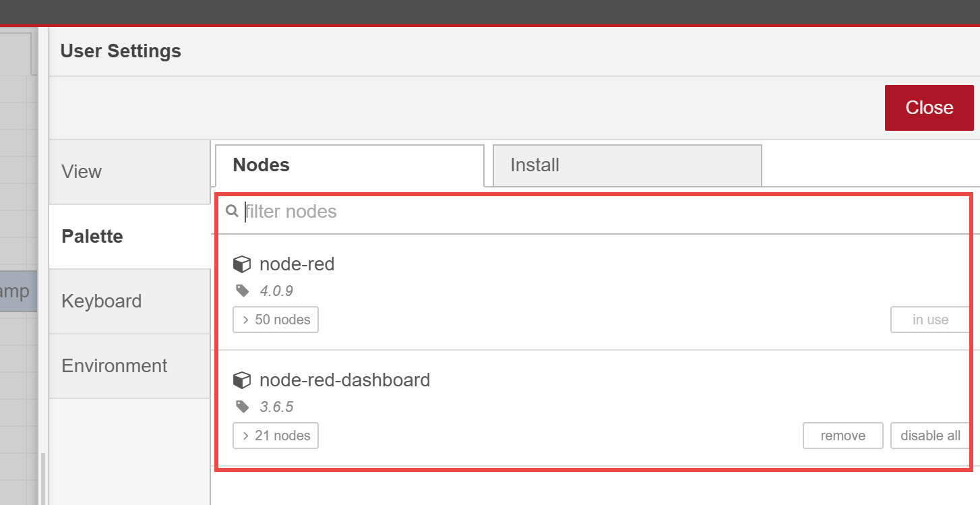Click the version tag icon beside 3.6.5

pos(243,407)
